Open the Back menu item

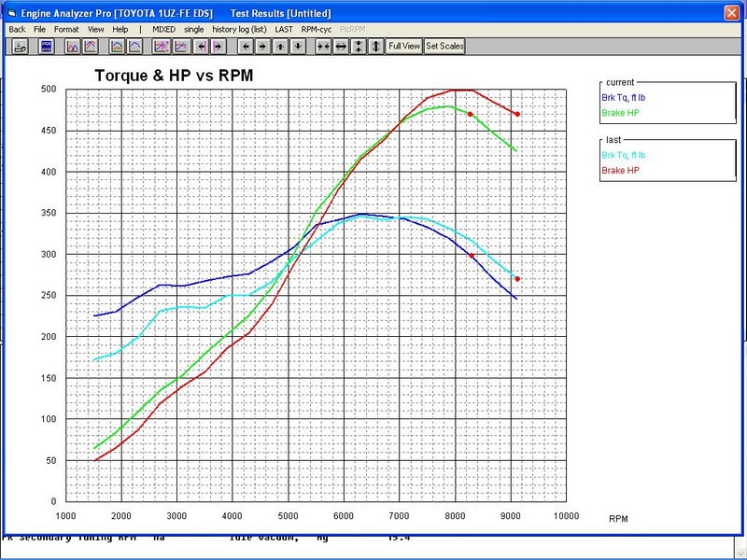pos(17,30)
